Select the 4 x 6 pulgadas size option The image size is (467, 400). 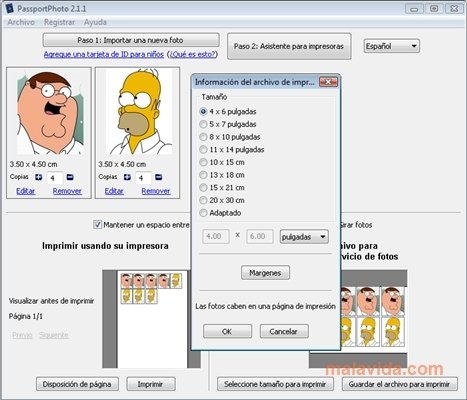tap(203, 112)
